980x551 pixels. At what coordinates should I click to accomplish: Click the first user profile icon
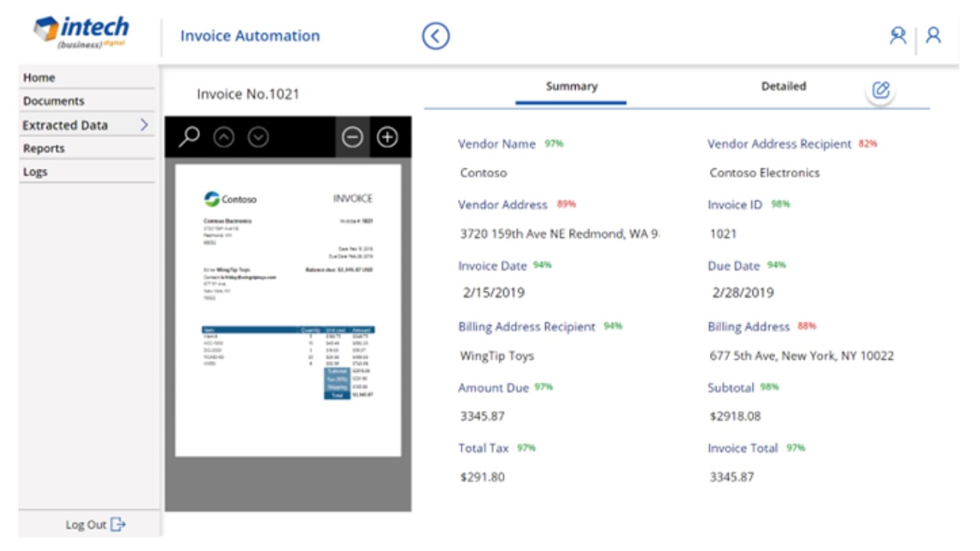click(x=898, y=35)
